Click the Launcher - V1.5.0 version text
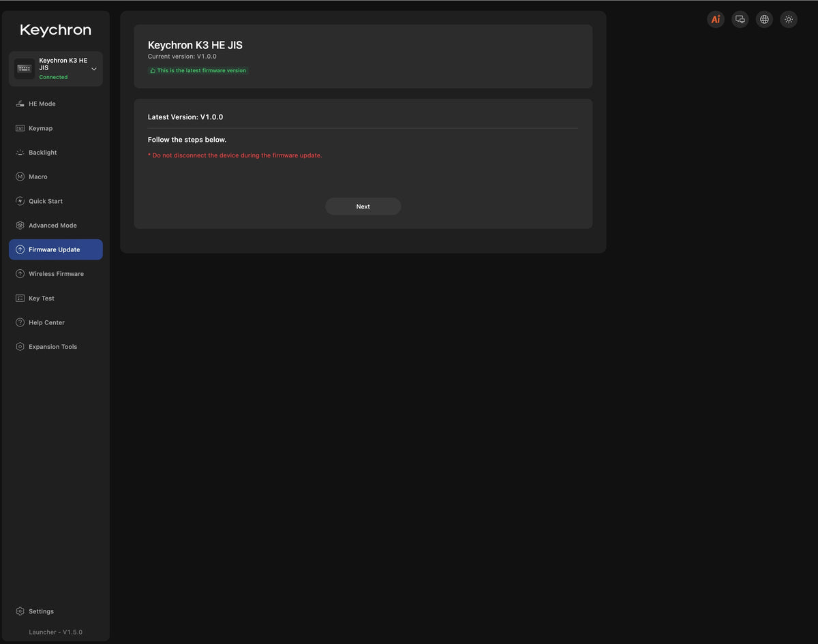Screen dimensions: 818x644 pyautogui.click(x=55, y=632)
